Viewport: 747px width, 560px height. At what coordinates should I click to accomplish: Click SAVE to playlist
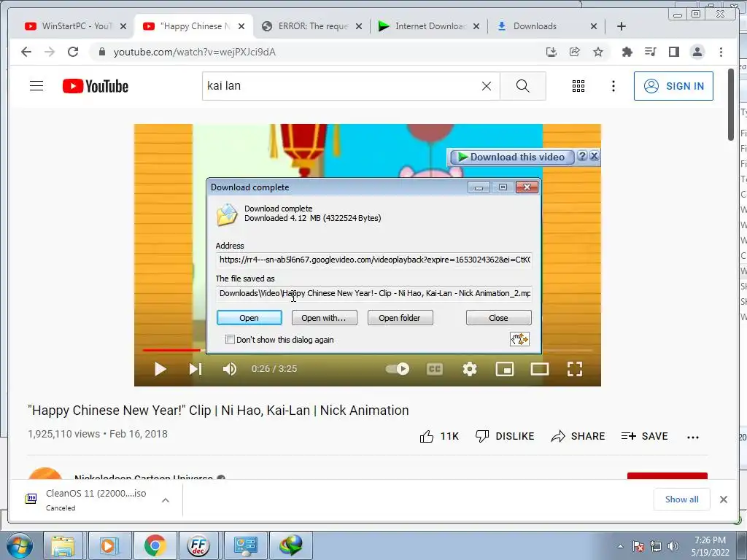tap(645, 436)
